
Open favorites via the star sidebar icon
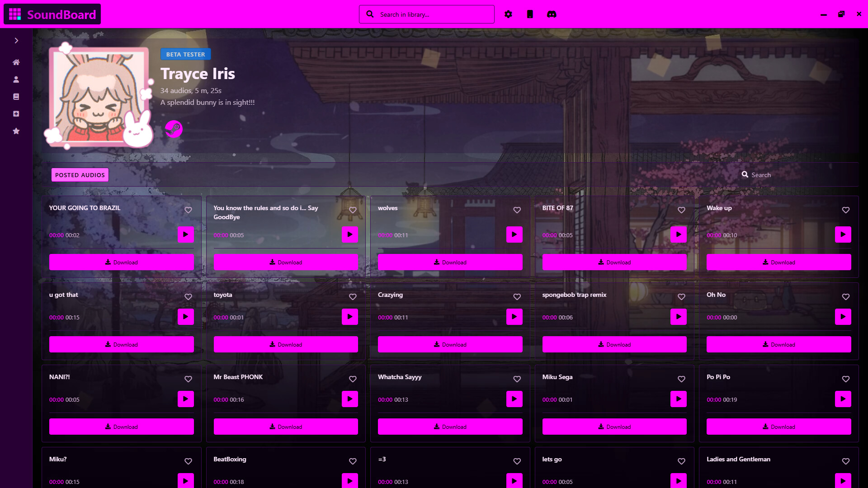click(16, 131)
